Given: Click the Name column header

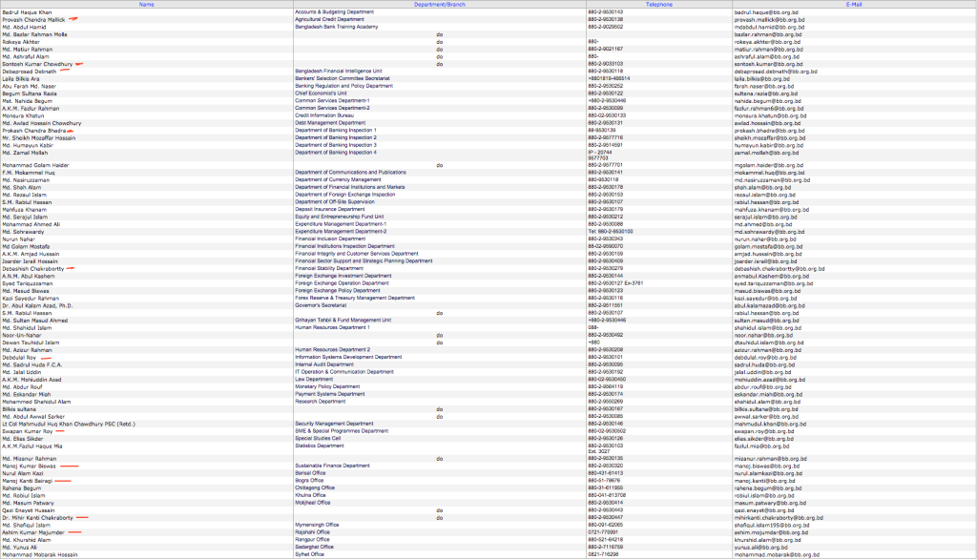Looking at the screenshot, I should [x=146, y=5].
